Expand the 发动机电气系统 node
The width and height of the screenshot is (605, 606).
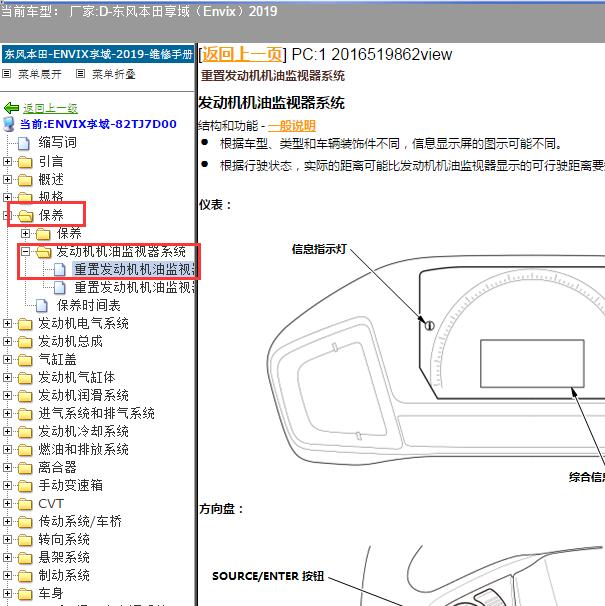click(7, 323)
